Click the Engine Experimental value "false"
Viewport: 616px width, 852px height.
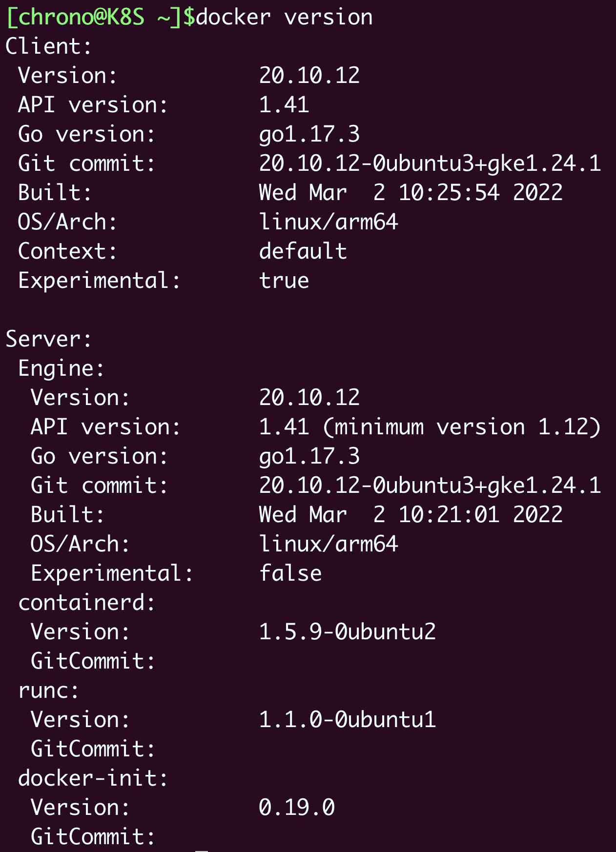(290, 574)
